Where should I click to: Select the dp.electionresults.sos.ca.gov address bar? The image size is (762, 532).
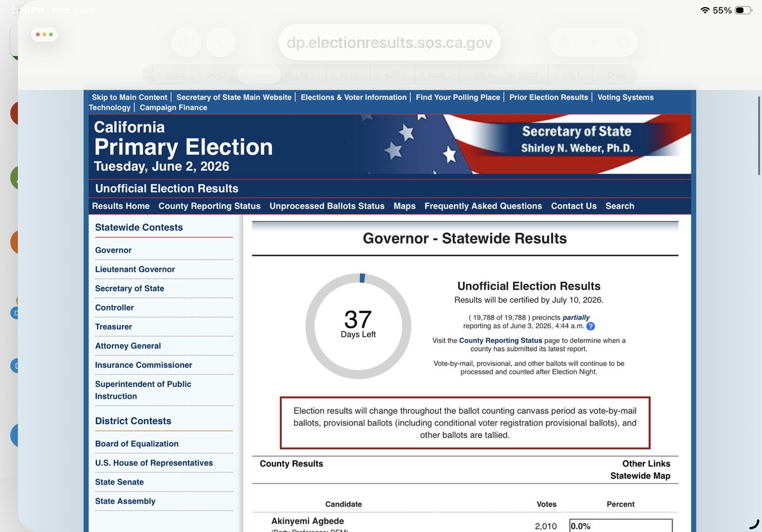click(x=389, y=43)
